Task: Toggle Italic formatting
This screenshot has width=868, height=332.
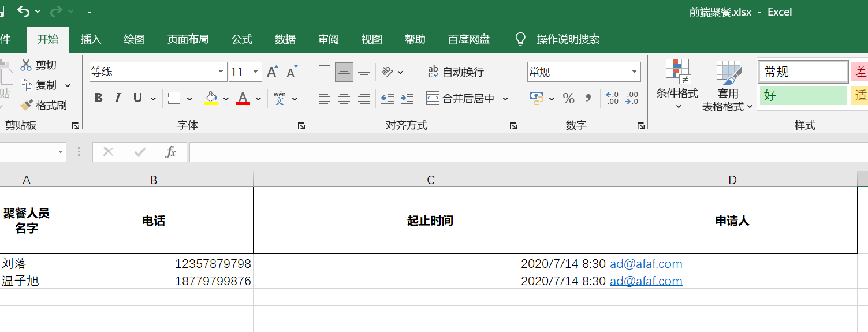Action: [x=118, y=98]
